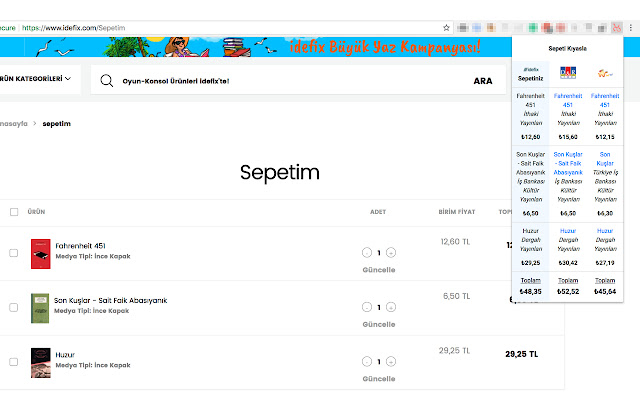Click the 6,50 TL unit price
Screen dimensions: 640x400
click(457, 296)
